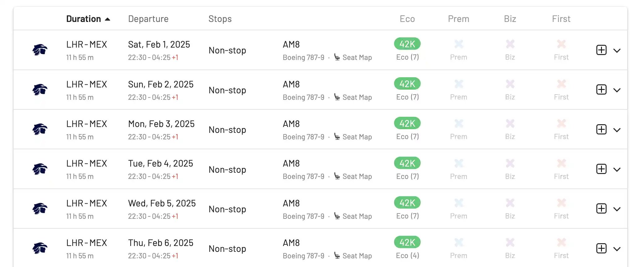Image resolution: width=644 pixels, height=267 pixels.
Task: Expand the Thu, Feb 6 flight chevron
Action: pos(617,249)
